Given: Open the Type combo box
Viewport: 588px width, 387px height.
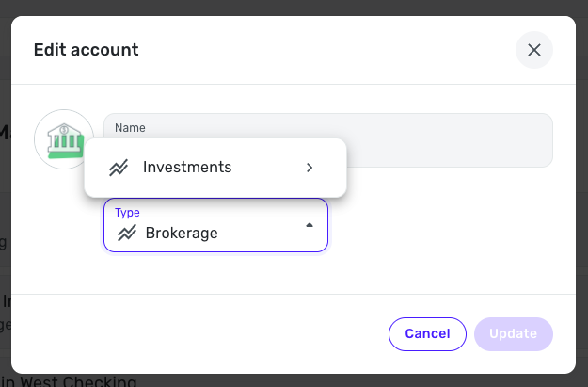Looking at the screenshot, I should pyautogui.click(x=215, y=225).
